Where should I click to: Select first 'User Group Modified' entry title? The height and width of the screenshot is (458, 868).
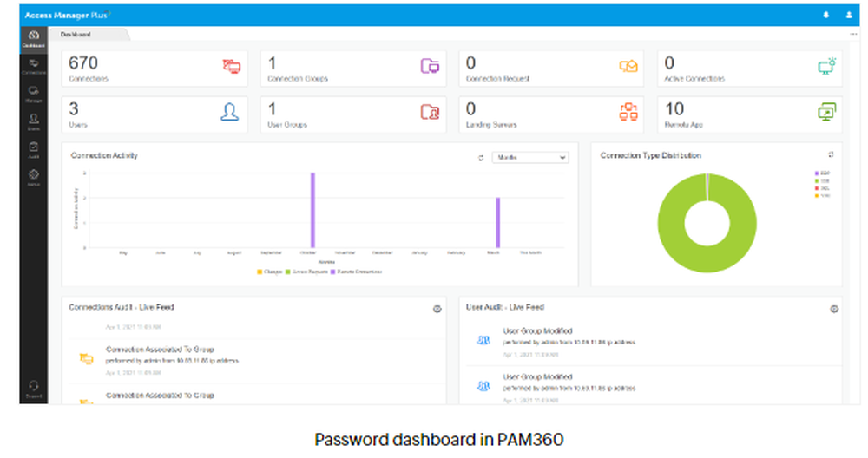[x=537, y=330]
